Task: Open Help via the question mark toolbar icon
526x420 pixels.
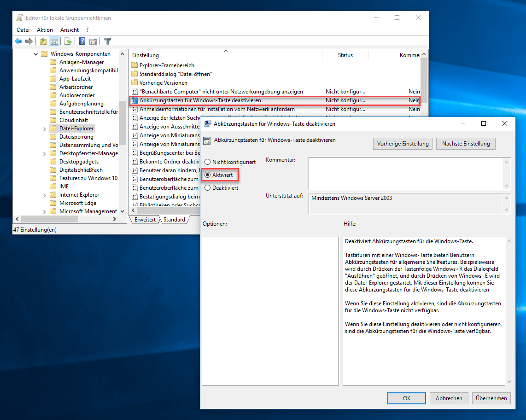Action: [x=82, y=41]
